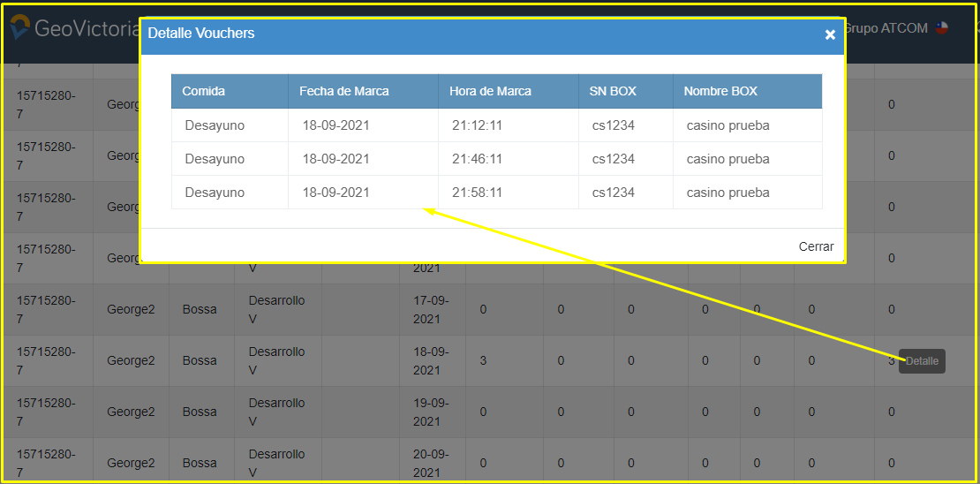Click the Chile flag icon
The width and height of the screenshot is (980, 484).
(942, 28)
